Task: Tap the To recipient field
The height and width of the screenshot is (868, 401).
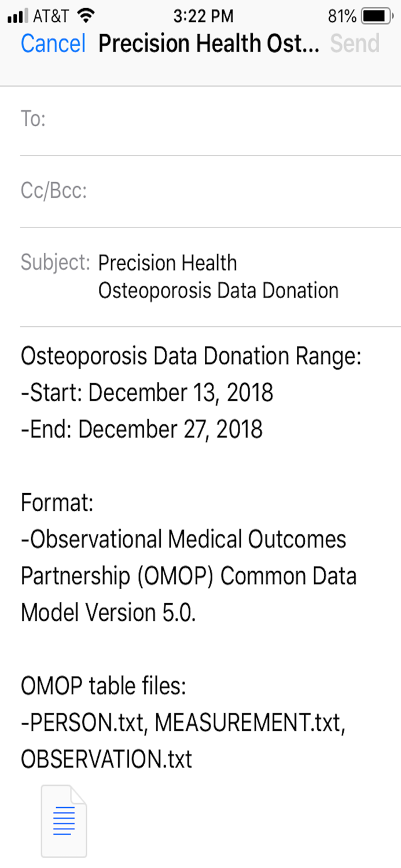Action: (x=174, y=119)
